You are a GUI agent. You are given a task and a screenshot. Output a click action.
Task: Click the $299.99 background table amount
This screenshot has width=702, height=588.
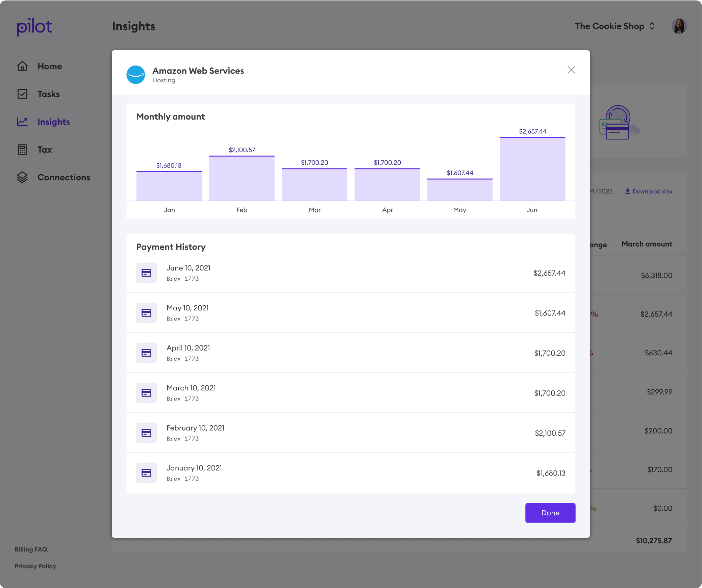pos(659,392)
